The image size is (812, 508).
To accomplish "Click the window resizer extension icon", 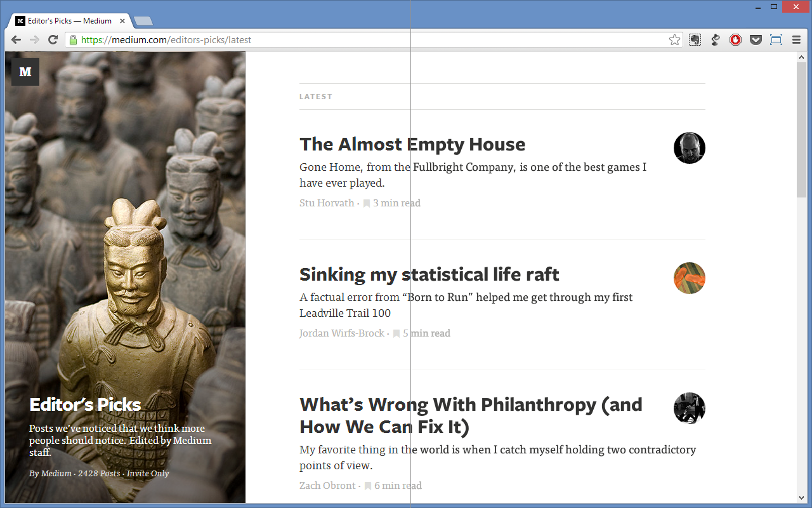I will coord(776,40).
